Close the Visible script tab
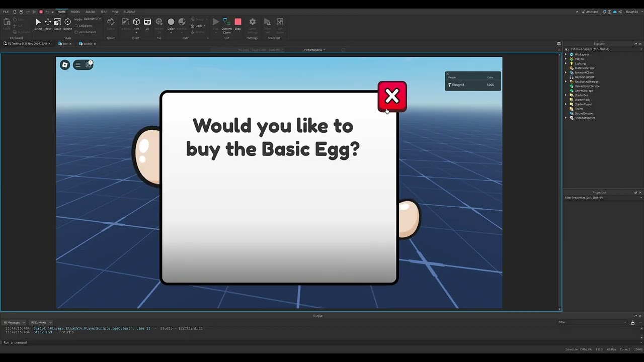This screenshot has height=362, width=644. (95, 44)
